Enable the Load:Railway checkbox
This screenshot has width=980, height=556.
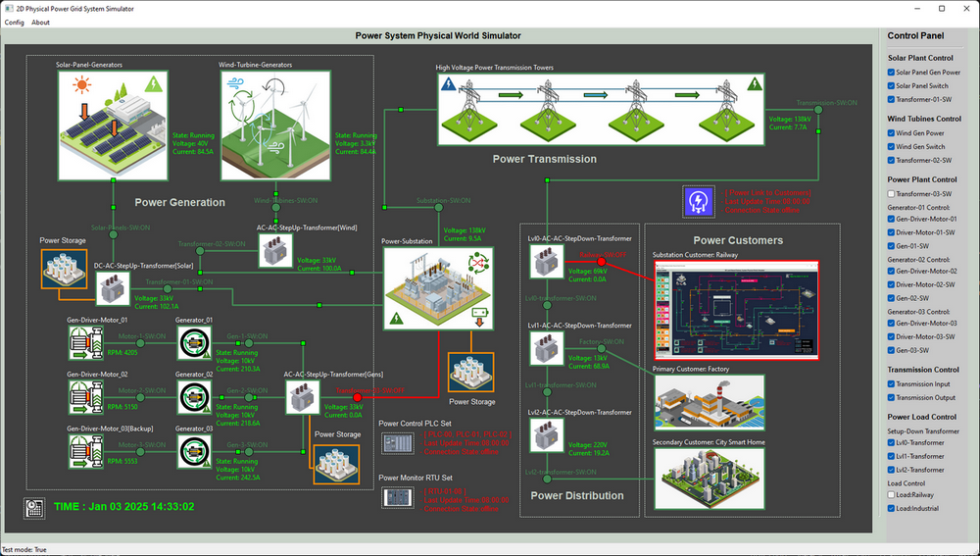pos(891,494)
